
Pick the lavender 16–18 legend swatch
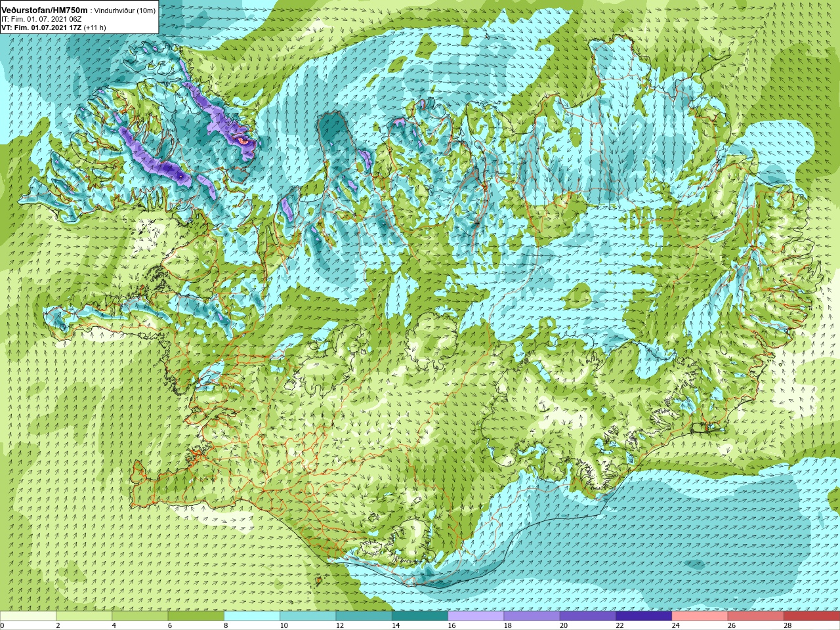(x=476, y=616)
